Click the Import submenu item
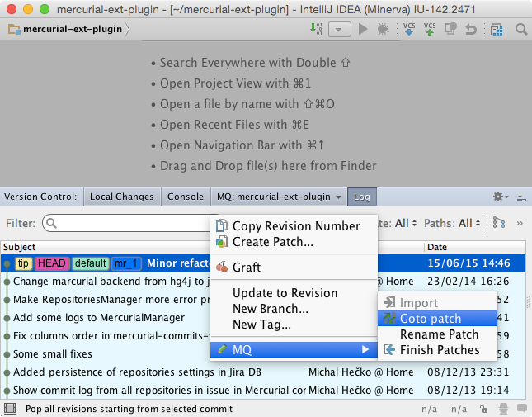 (x=437, y=303)
